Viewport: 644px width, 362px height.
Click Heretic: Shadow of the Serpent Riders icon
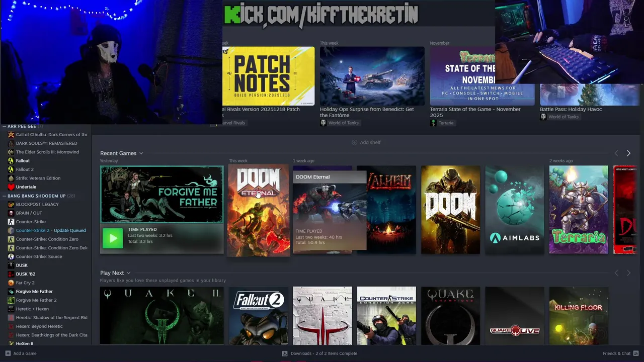tap(11, 318)
